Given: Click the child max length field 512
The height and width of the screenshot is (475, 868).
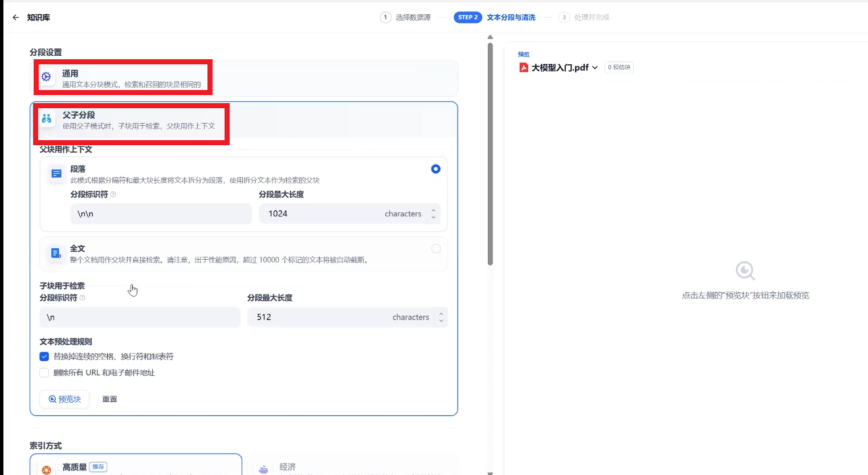Looking at the screenshot, I should [x=348, y=317].
